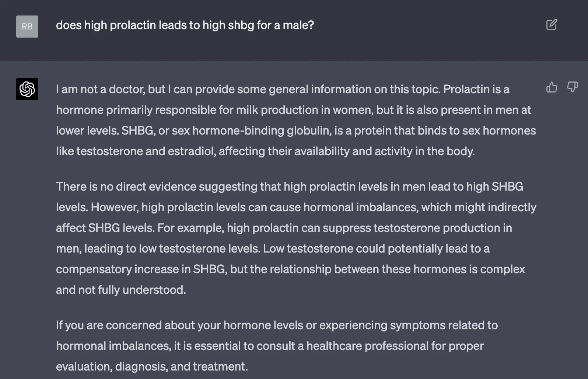Click the ChatGPT logo avatar

pos(27,89)
